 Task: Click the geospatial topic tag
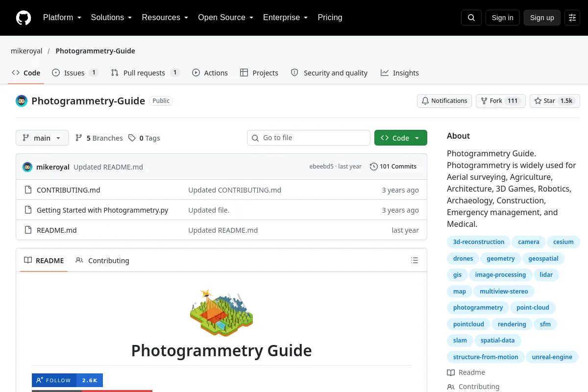tap(543, 258)
